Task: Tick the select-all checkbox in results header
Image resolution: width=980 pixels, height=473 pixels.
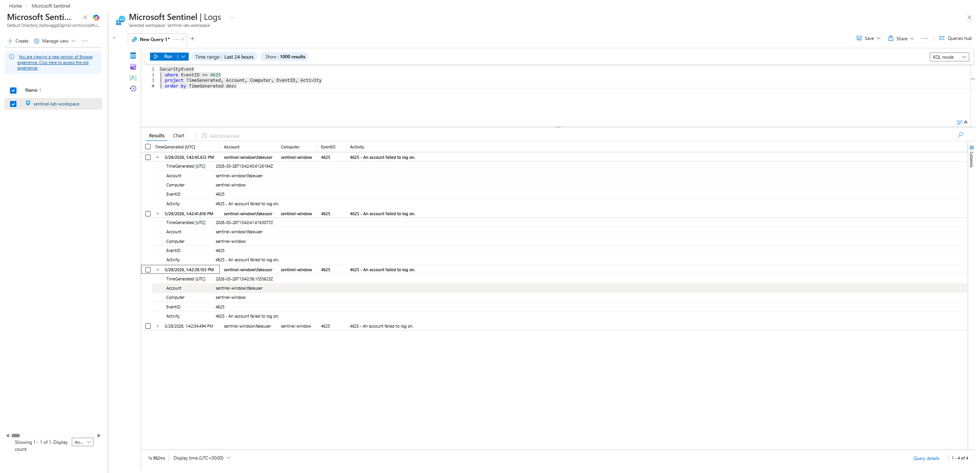Action: (148, 147)
